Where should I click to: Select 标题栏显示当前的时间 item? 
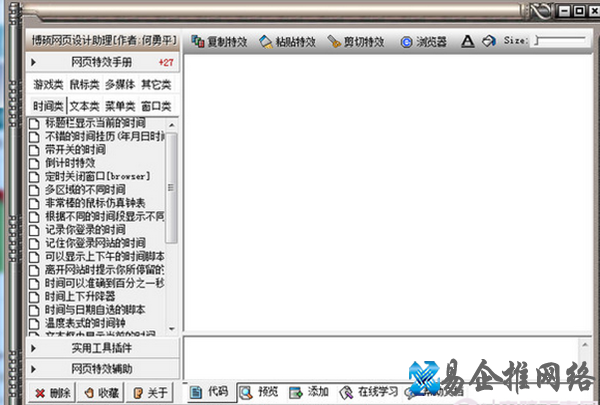[x=96, y=123]
